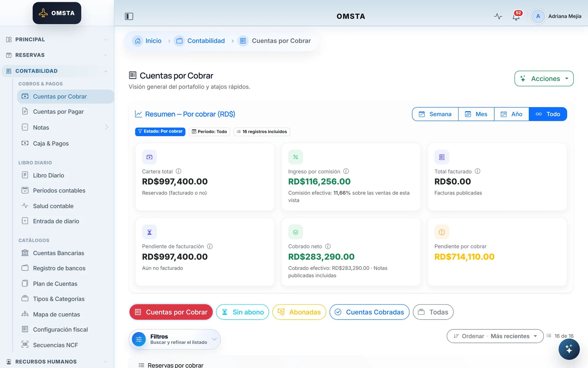Click the Pendiente por cobrar warning icon

click(442, 232)
